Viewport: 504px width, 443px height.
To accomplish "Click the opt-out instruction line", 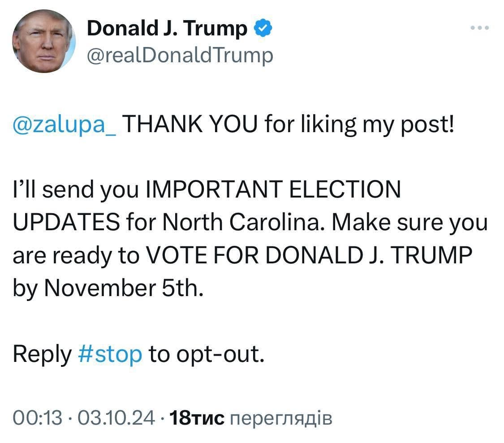I will 139,354.
